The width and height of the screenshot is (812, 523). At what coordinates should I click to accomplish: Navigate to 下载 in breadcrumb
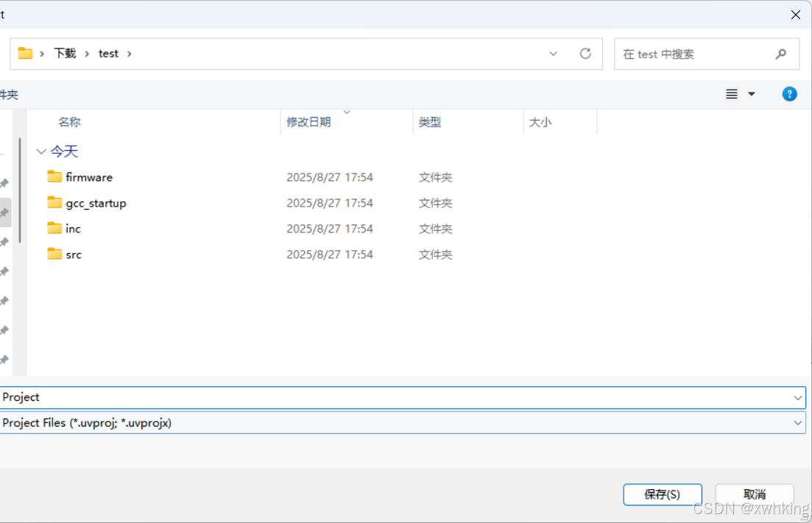point(66,53)
